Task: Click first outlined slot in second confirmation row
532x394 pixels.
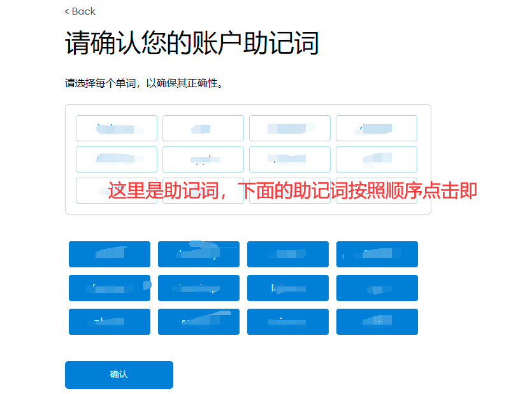Action: click(117, 159)
